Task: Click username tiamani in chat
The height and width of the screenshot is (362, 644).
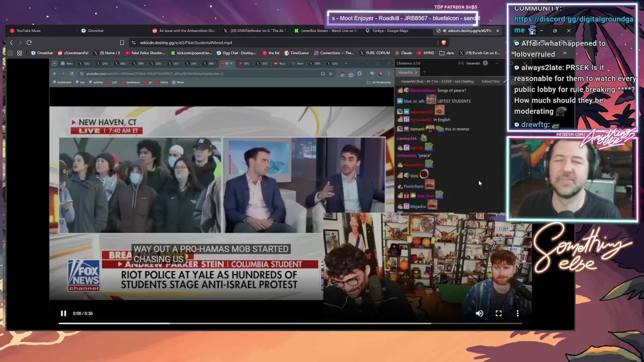Action: click(418, 129)
